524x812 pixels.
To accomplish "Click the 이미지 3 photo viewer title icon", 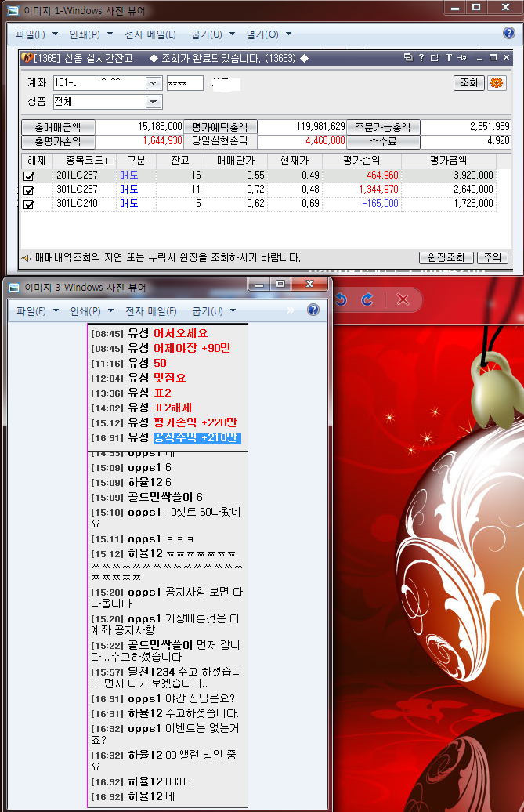I will (14, 287).
